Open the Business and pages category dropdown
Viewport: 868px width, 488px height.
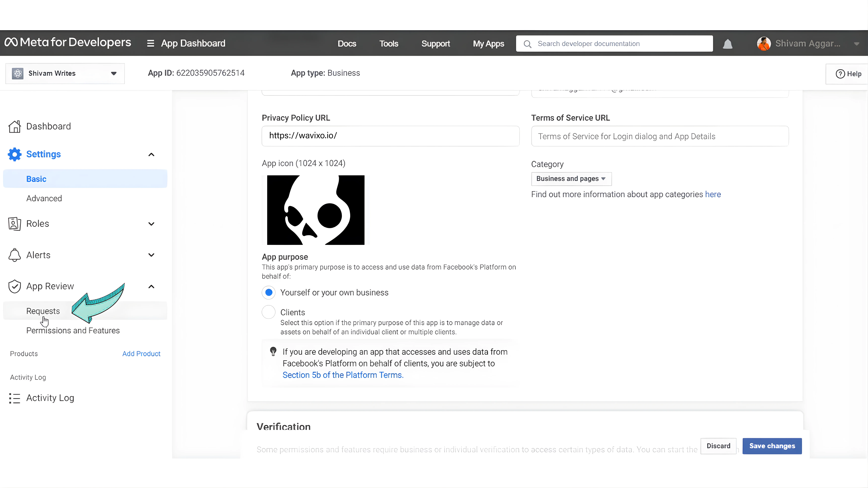pos(571,179)
